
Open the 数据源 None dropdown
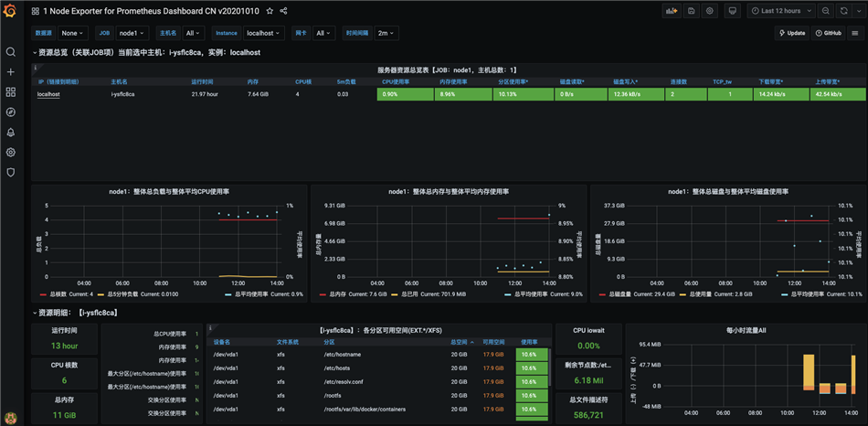(x=73, y=33)
